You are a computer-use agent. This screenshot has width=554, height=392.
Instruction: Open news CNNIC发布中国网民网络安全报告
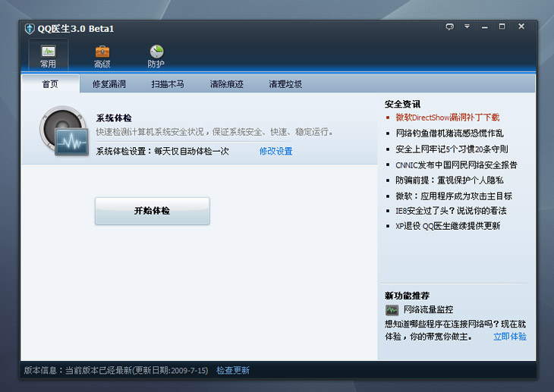pos(456,165)
